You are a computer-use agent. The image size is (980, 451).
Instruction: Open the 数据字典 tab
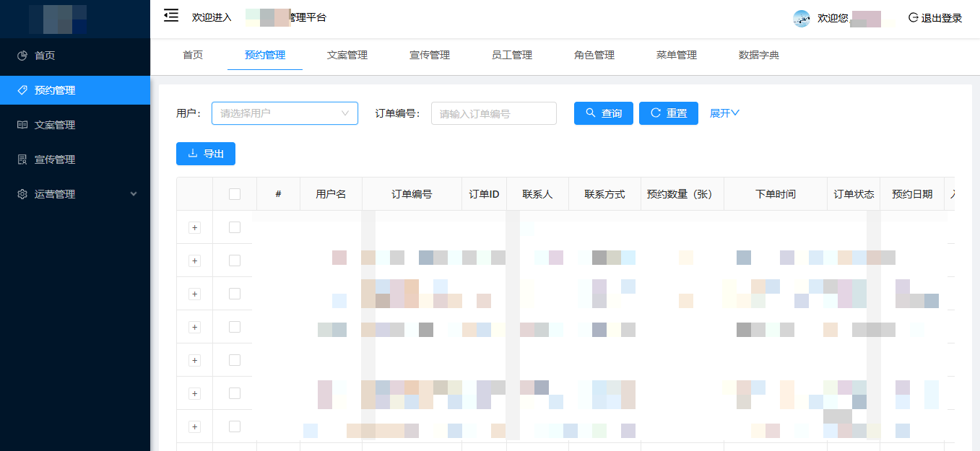[x=758, y=55]
